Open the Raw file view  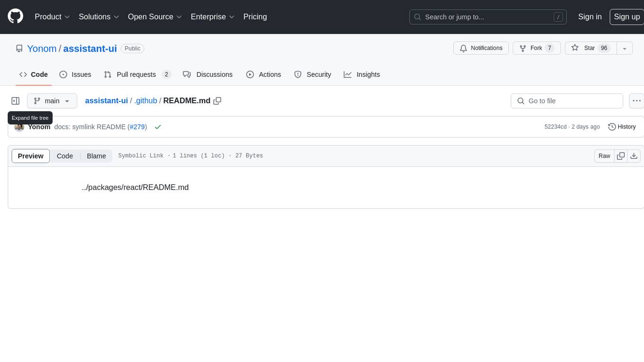tap(604, 156)
